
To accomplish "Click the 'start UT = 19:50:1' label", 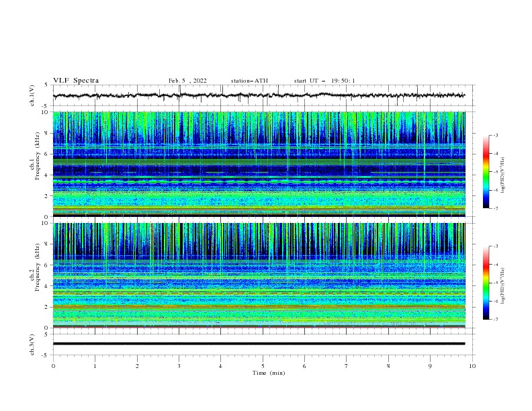I will pos(324,81).
